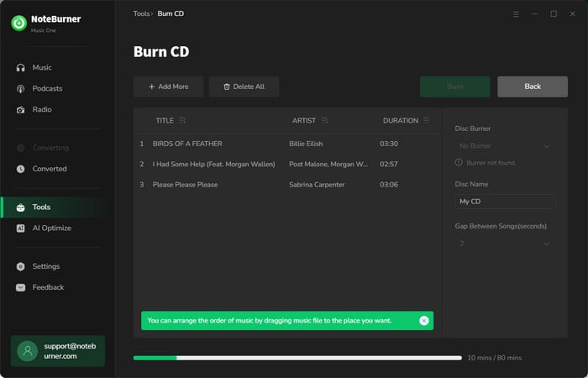Screen dimensions: 588x378
Task: Click duration 03:06
Action: [x=389, y=185]
